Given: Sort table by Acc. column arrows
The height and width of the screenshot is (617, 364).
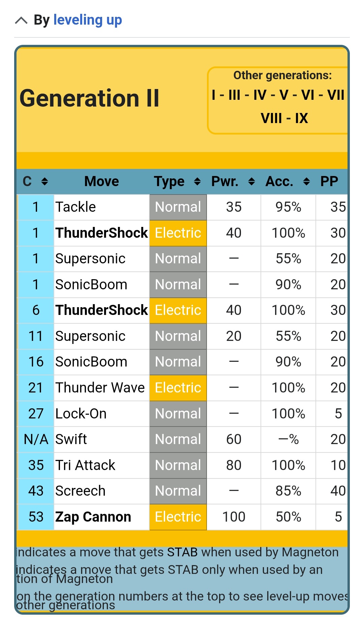Looking at the screenshot, I should (306, 182).
